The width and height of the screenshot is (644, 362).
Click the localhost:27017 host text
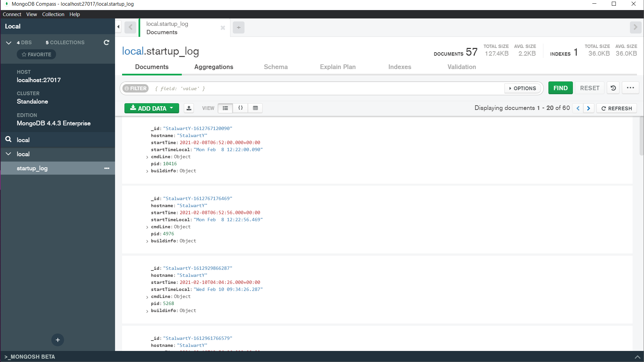click(x=39, y=80)
